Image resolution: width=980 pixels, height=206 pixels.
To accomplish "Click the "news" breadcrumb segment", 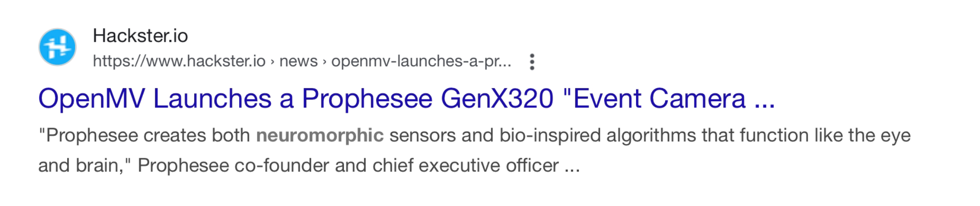I will tap(299, 61).
